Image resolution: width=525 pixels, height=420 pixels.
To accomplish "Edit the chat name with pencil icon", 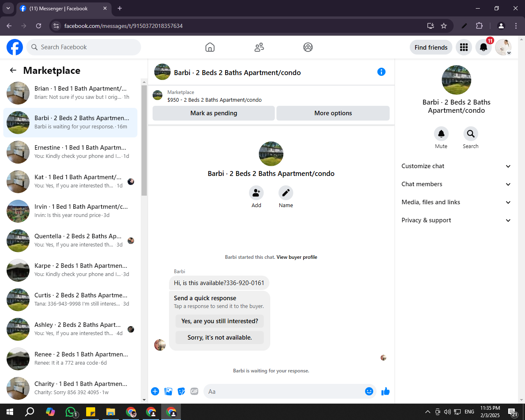I will coord(286,193).
